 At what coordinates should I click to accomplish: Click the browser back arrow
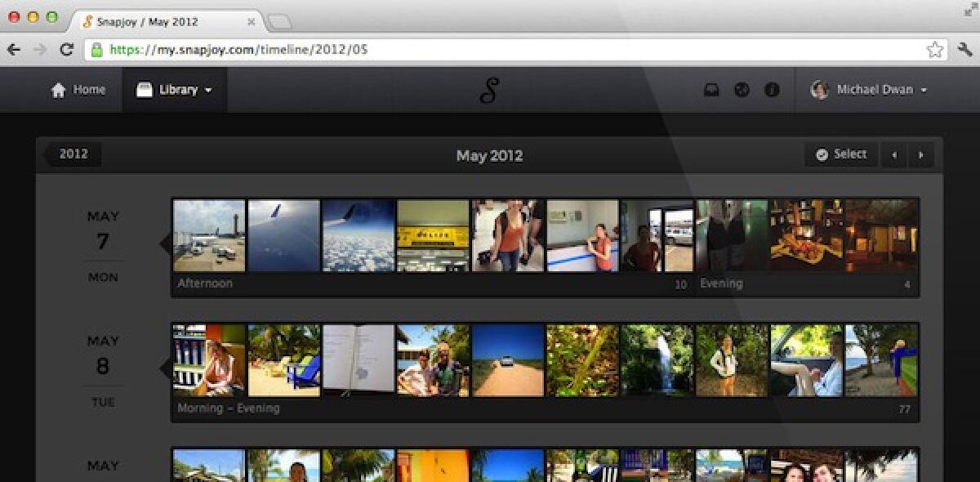[x=14, y=50]
